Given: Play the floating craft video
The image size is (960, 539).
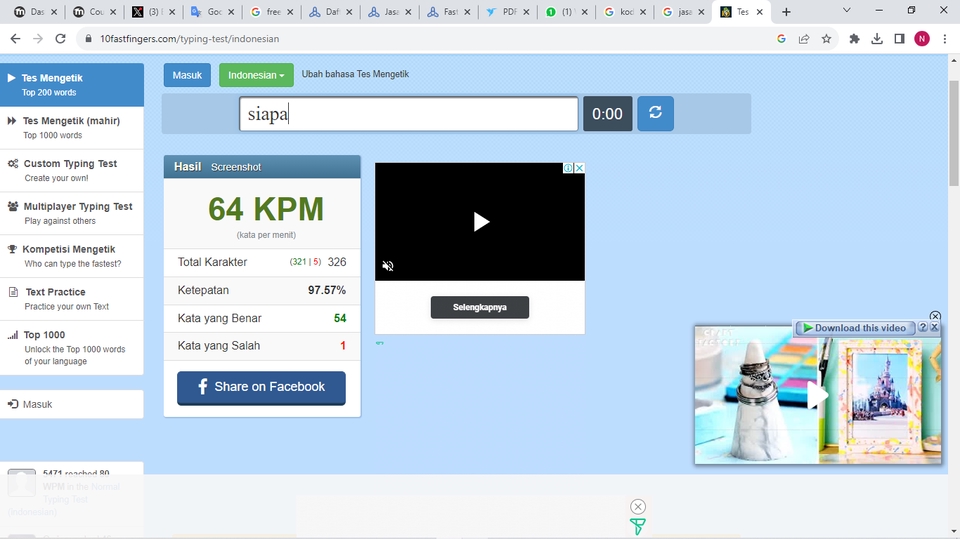Looking at the screenshot, I should 817,395.
